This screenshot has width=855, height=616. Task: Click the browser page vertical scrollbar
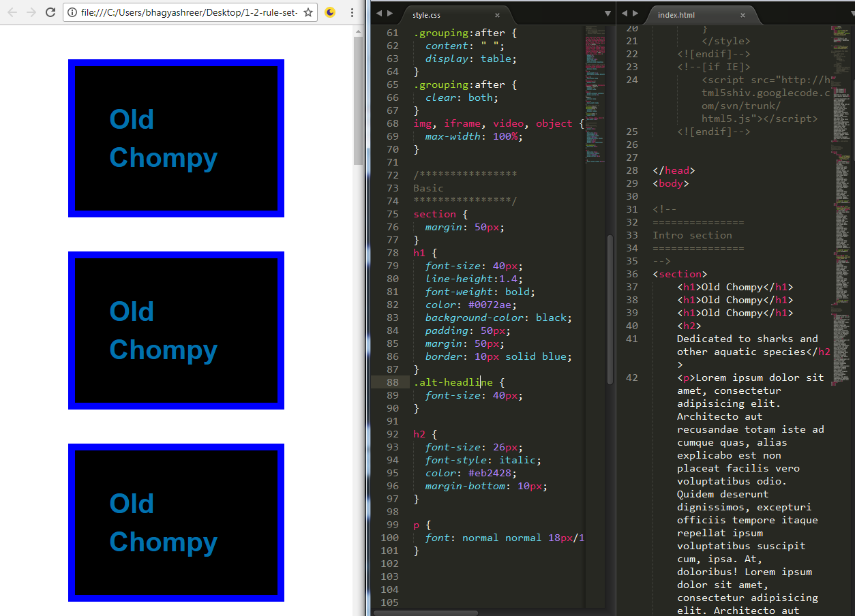[x=358, y=102]
